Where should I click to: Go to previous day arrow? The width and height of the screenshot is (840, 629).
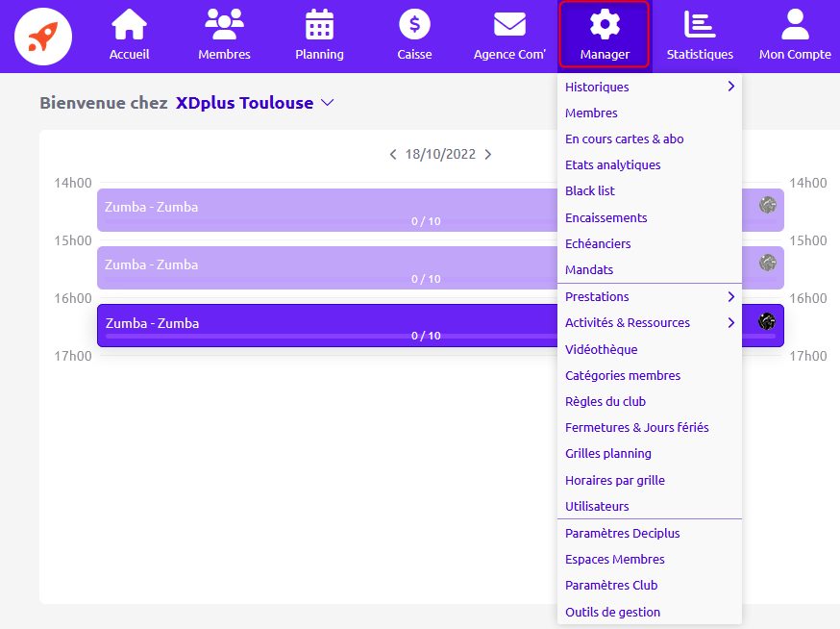click(393, 155)
